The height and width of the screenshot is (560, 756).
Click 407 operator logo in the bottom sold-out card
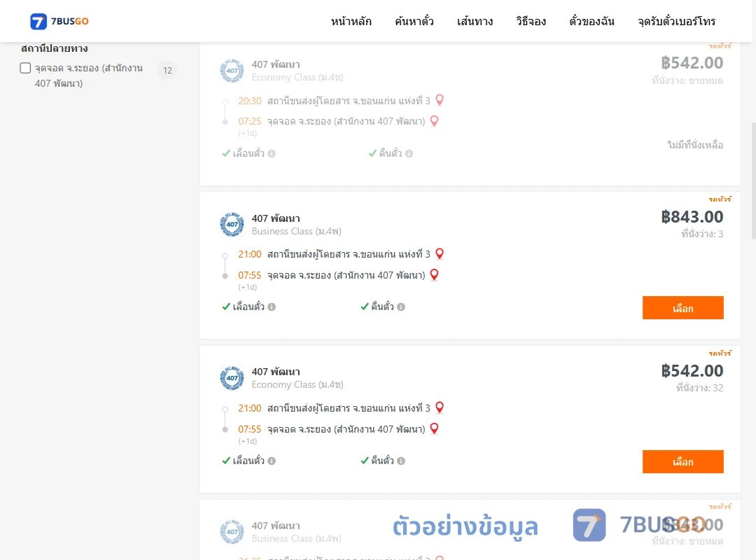(x=232, y=531)
